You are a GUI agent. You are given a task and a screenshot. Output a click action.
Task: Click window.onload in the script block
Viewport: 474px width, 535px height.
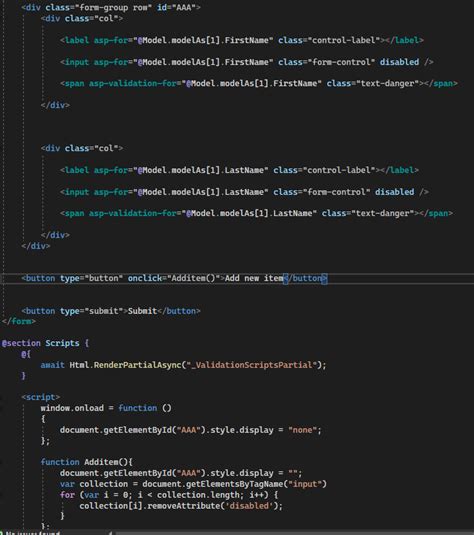click(x=72, y=408)
